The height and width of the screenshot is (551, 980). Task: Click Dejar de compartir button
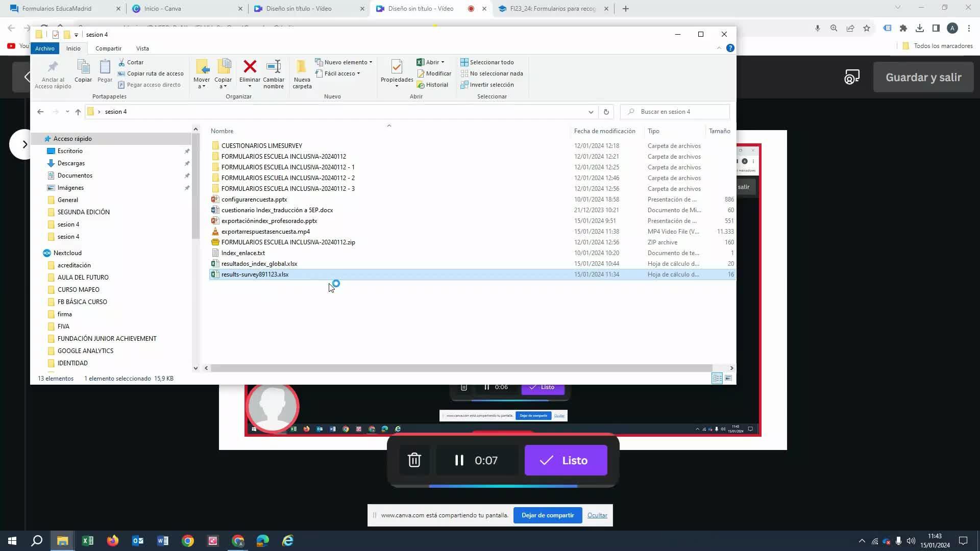[547, 515]
